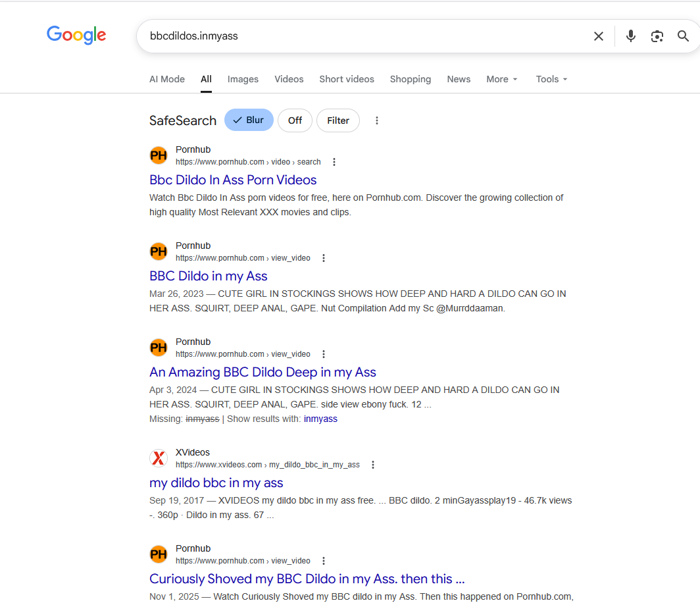700x603 pixels.
Task: Switch to Images tab
Action: pyautogui.click(x=243, y=79)
